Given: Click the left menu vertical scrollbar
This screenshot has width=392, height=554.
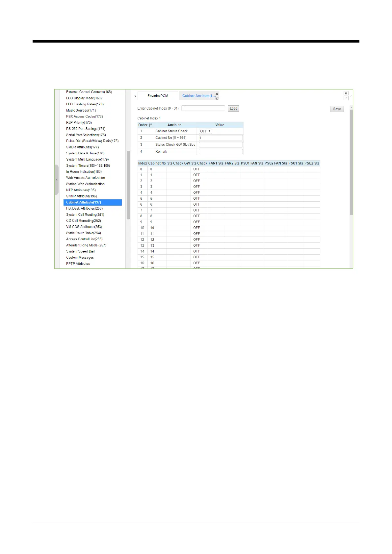Looking at the screenshot, I should pos(128,185).
